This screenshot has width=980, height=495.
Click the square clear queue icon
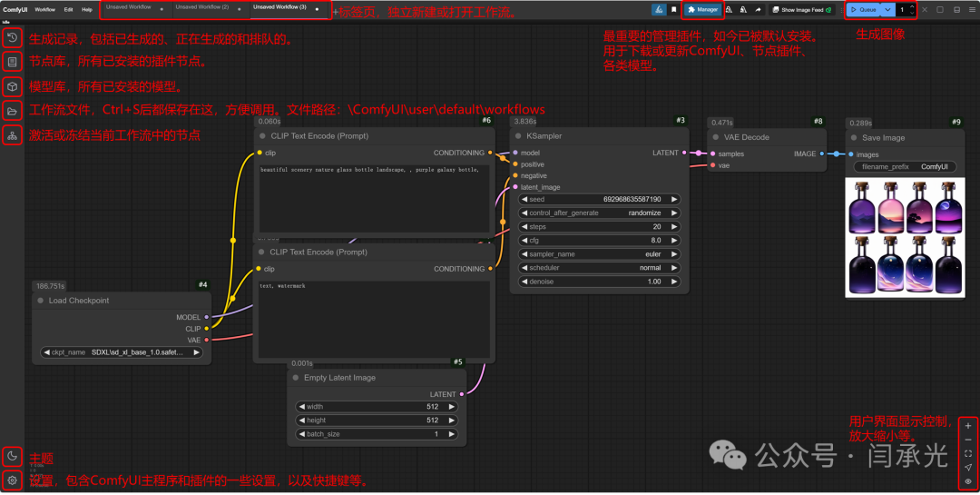click(x=939, y=9)
